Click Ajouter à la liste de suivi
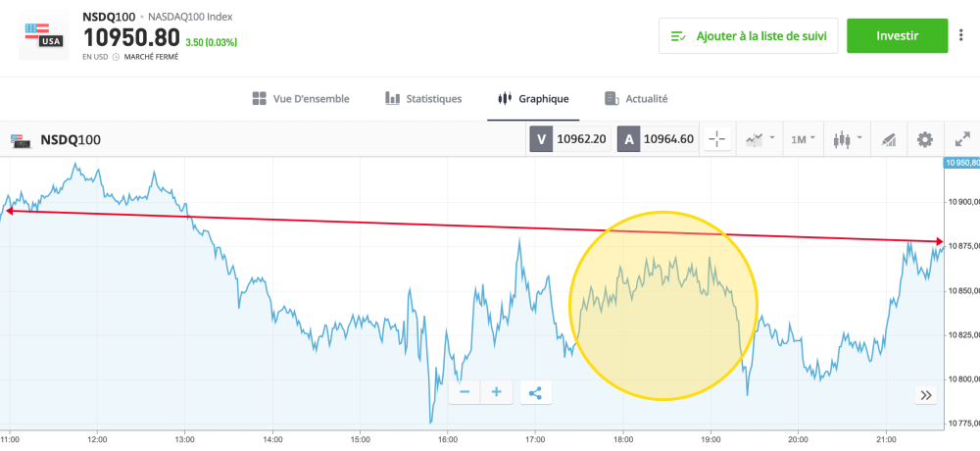 pyautogui.click(x=748, y=36)
